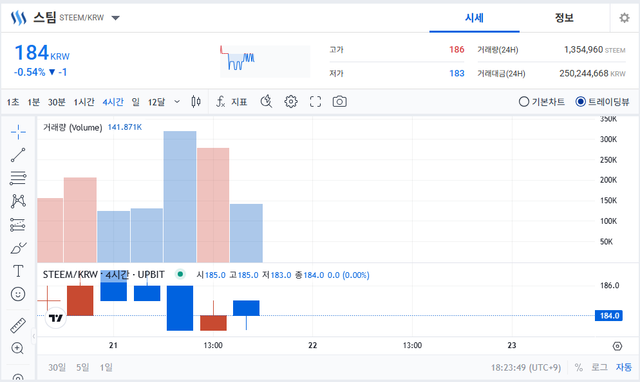Screen dimensions: 640x382
Task: Click the TradingView logo badge
Action: click(56, 318)
